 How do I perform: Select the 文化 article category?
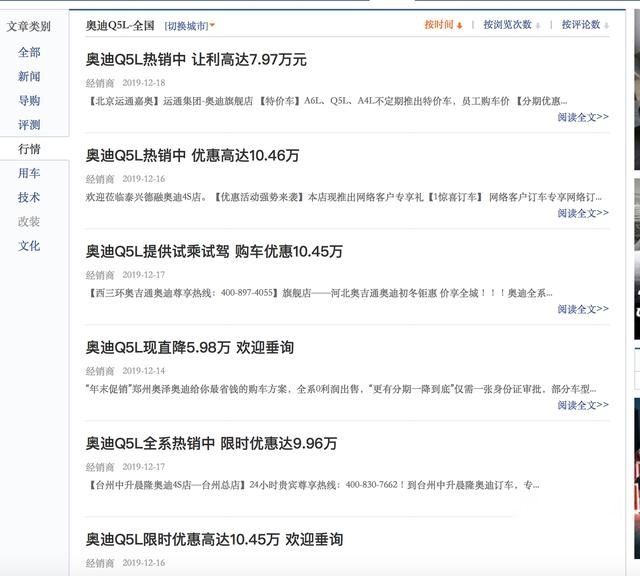[x=29, y=246]
